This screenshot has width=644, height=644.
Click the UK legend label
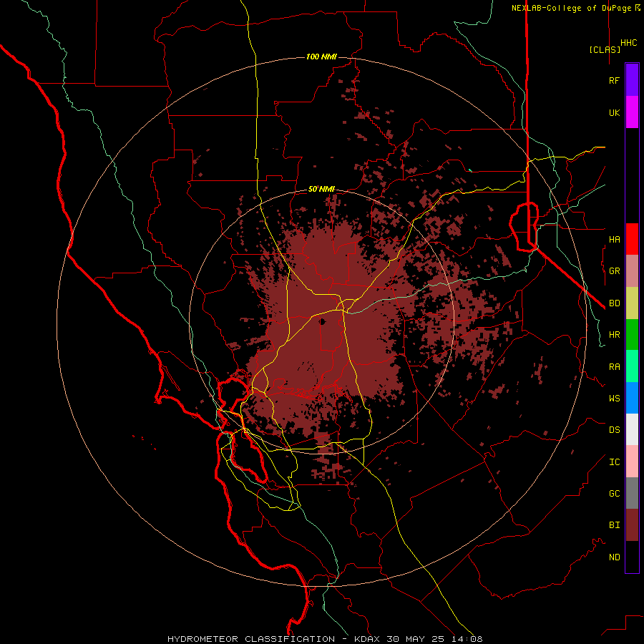click(x=614, y=112)
